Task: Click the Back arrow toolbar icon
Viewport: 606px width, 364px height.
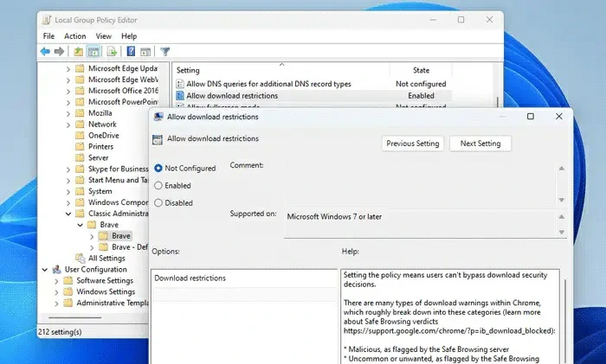Action: 46,52
